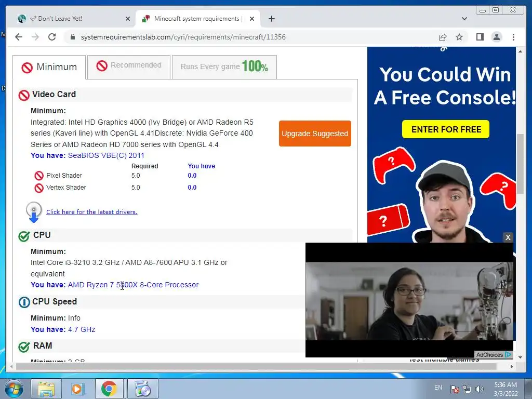This screenshot has height=399, width=532.
Task: Click the CPU Speed info icon
Action: (x=24, y=302)
